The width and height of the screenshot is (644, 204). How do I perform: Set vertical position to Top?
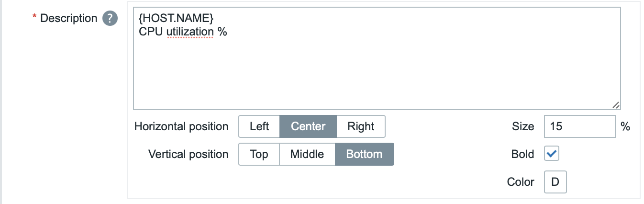(259, 154)
